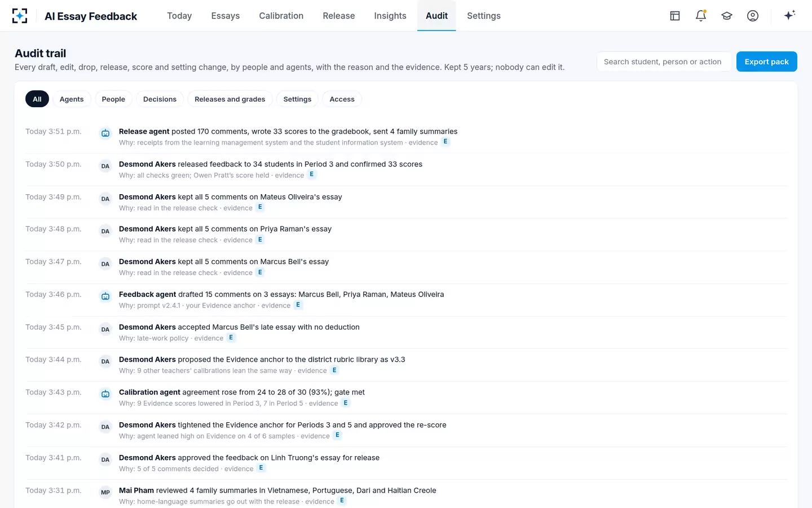Open Settings in the top navigation
The image size is (812, 508).
pyautogui.click(x=484, y=16)
